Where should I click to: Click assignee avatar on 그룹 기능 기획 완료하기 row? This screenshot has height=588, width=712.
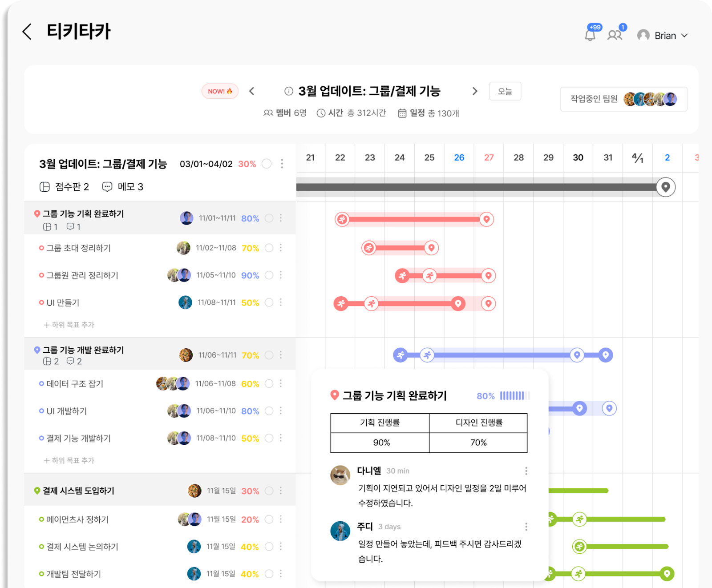[x=186, y=218]
